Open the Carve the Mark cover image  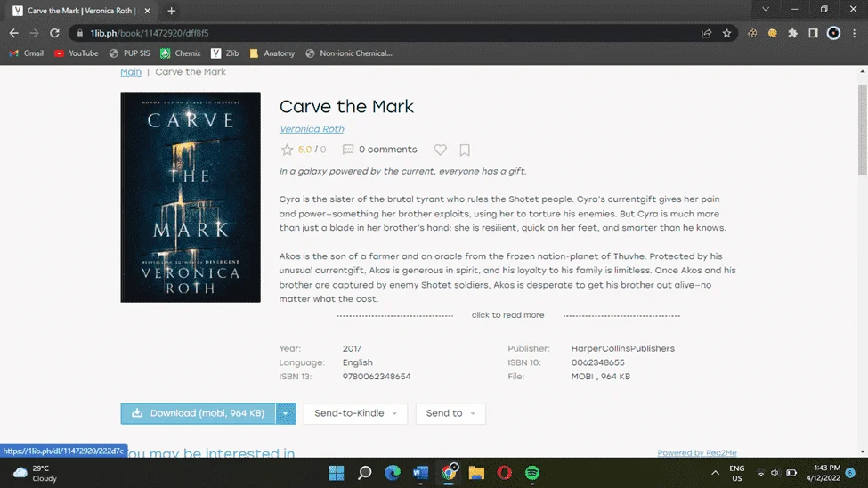pyautogui.click(x=191, y=197)
